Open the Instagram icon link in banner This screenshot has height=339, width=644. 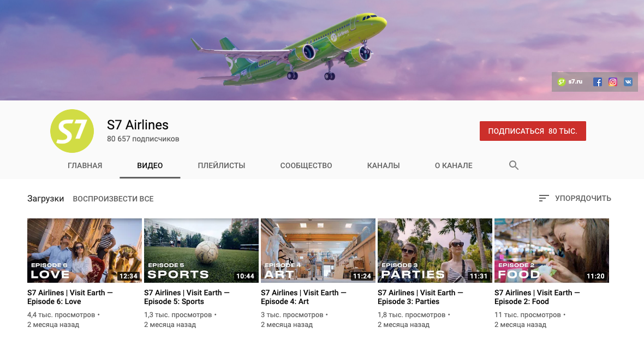click(x=612, y=82)
